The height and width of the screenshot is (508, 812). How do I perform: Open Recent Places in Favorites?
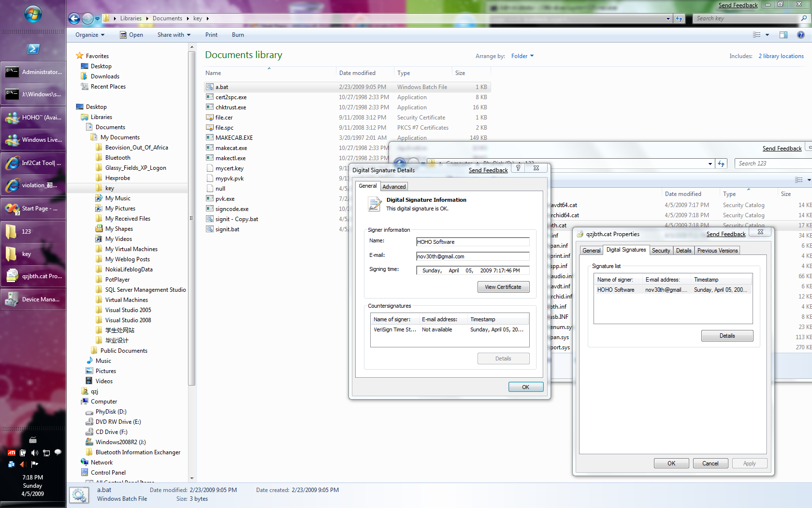pyautogui.click(x=108, y=87)
